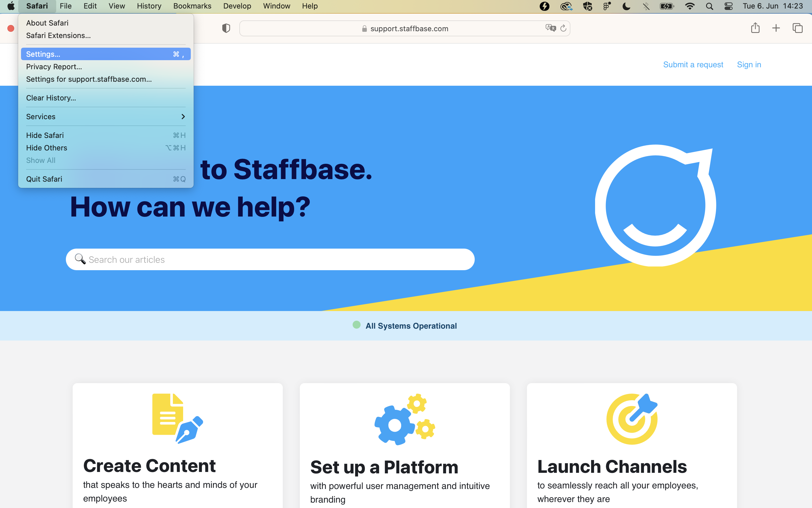This screenshot has height=508, width=812.
Task: Open the Share sheet icon
Action: [755, 28]
